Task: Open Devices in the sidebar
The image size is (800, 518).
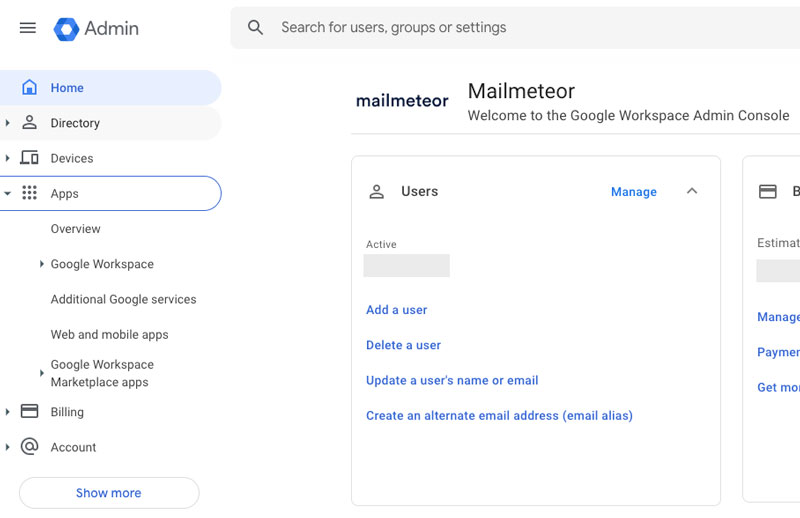Action: (x=110, y=158)
